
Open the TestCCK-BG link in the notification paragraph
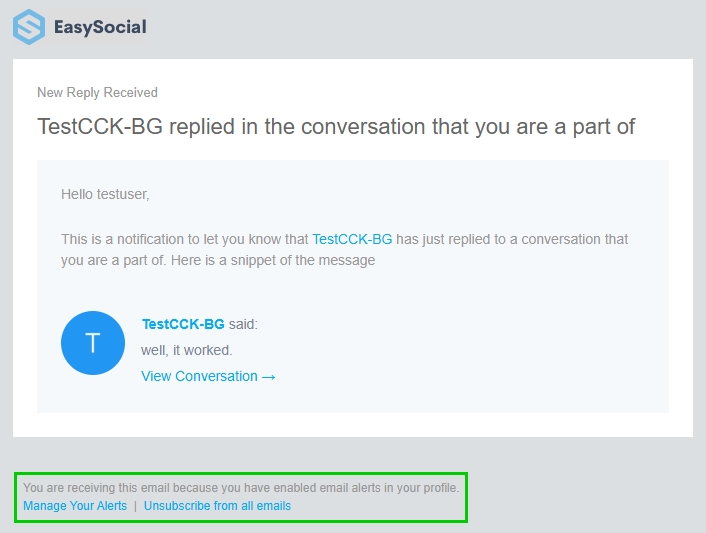click(x=352, y=240)
